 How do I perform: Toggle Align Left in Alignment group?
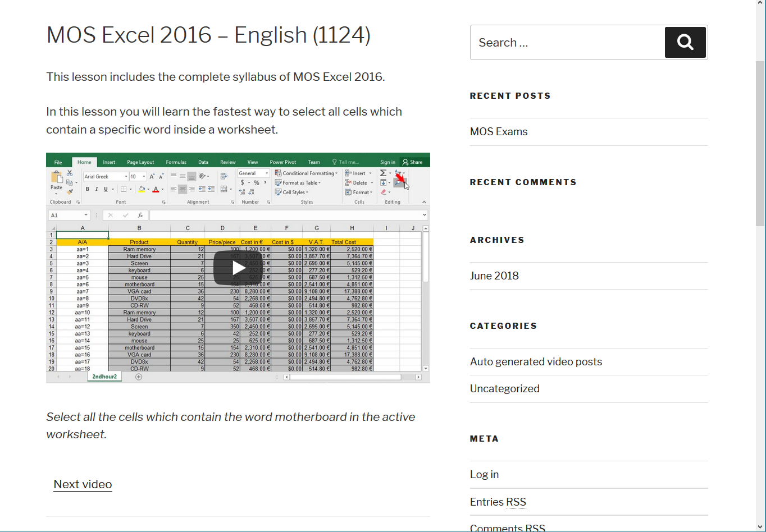point(173,189)
